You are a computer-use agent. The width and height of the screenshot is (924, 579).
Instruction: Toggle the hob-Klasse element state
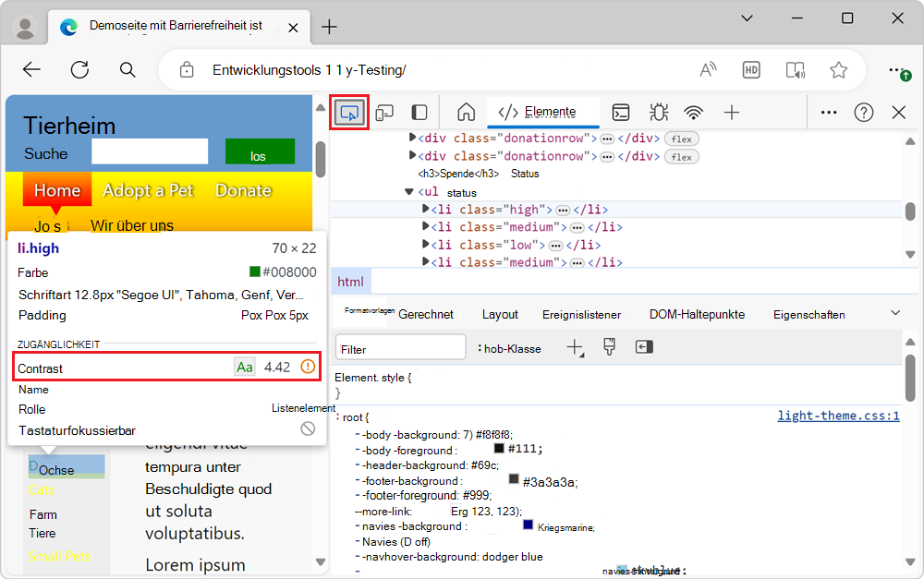[x=510, y=349]
